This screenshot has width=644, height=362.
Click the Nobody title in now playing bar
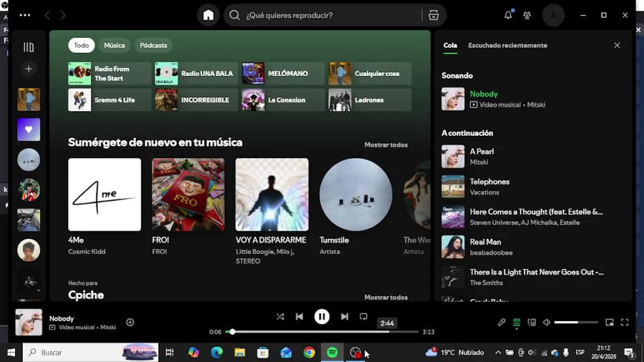[61, 318]
